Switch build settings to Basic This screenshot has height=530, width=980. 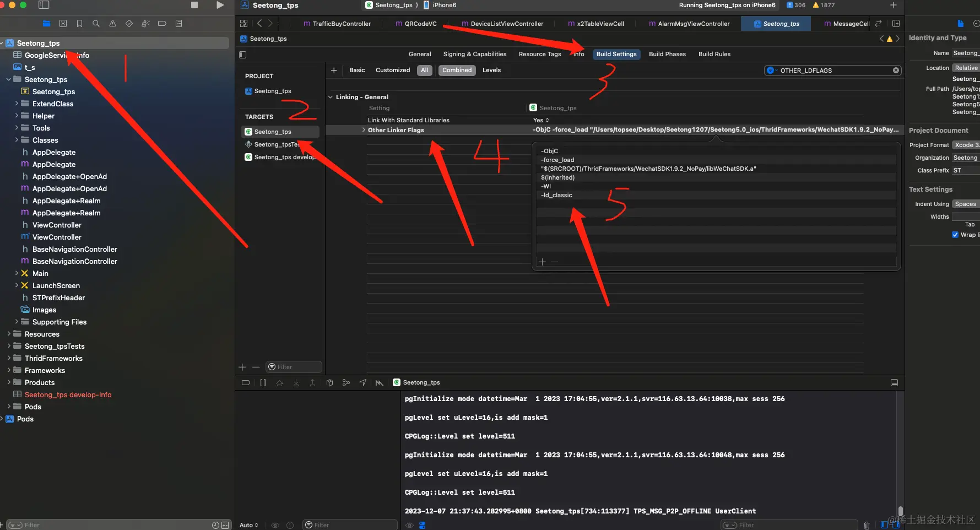357,71
